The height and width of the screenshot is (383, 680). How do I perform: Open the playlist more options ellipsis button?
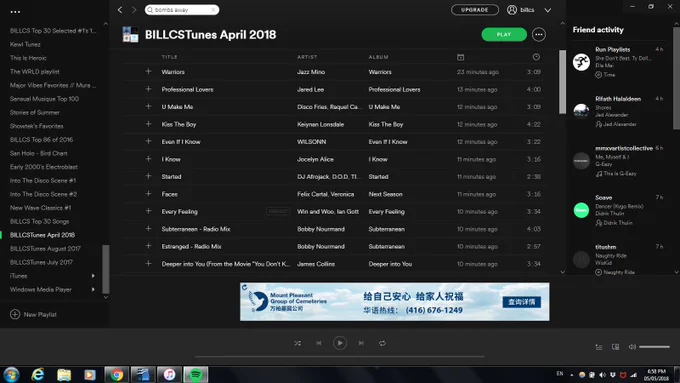point(539,34)
